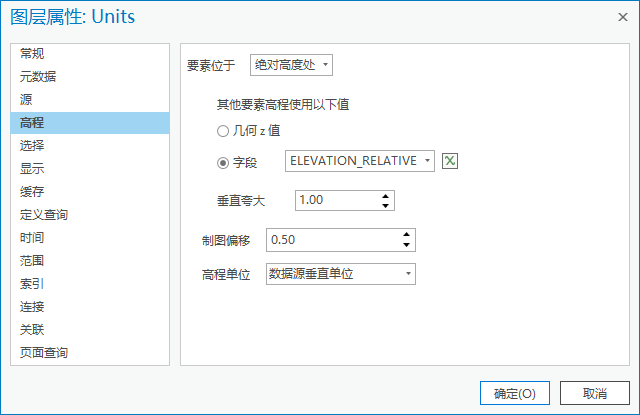Decrease the 制图偏移 value with down arrow

[x=406, y=245]
